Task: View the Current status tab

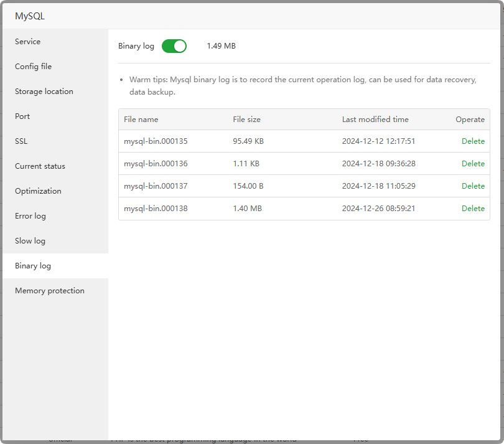Action: tap(40, 166)
